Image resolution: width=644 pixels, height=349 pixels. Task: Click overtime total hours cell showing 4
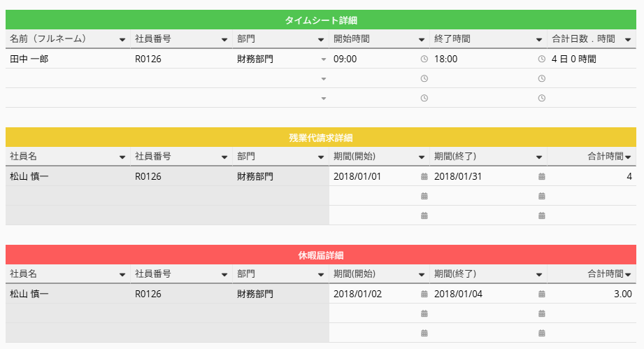click(591, 176)
